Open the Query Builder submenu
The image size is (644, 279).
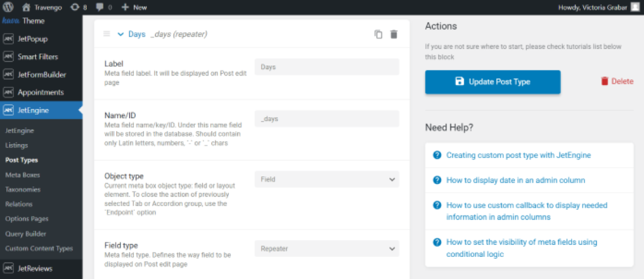(25, 234)
